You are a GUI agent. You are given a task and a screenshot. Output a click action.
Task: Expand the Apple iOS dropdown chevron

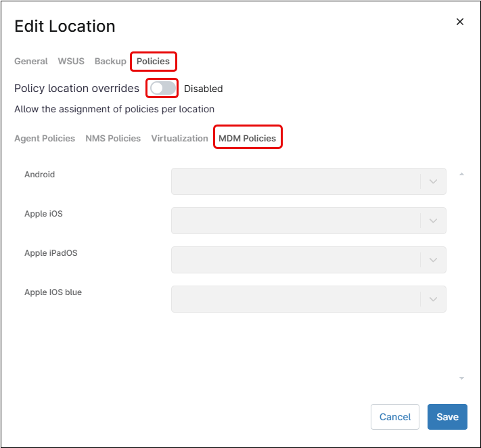pos(433,221)
